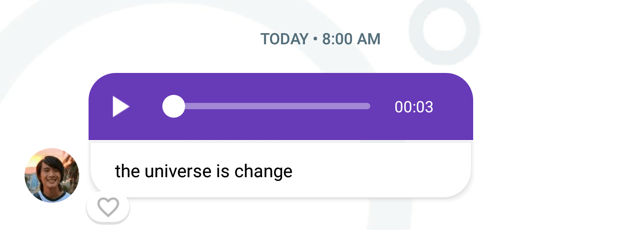This screenshot has height=230, width=644.
Task: Click the "TODAY" date label
Action: [x=284, y=39]
